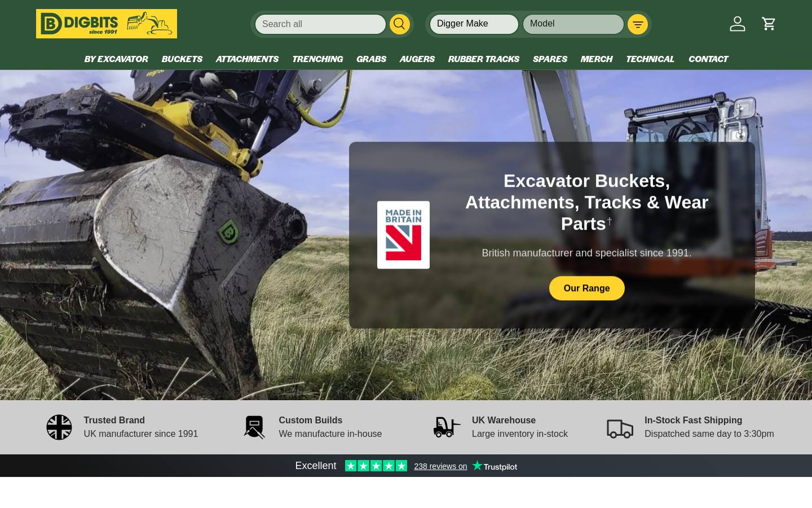Click the forklift UK Warehouse icon
The image size is (812, 508).
(x=447, y=427)
